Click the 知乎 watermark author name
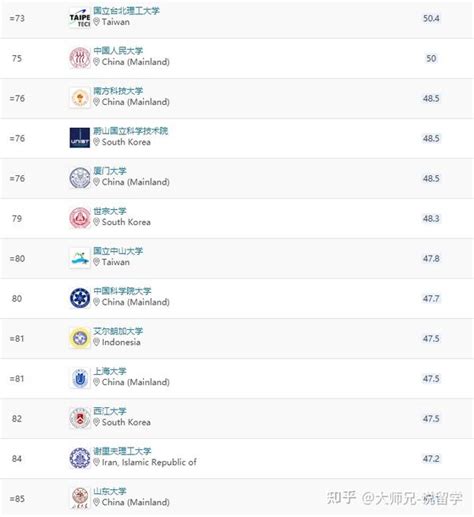 click(412, 498)
